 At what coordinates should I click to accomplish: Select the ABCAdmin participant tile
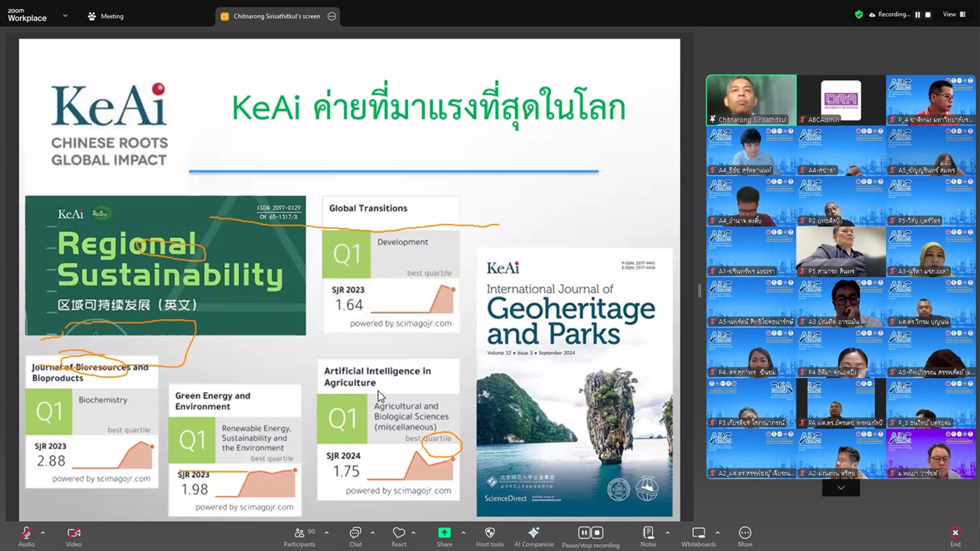(x=841, y=99)
